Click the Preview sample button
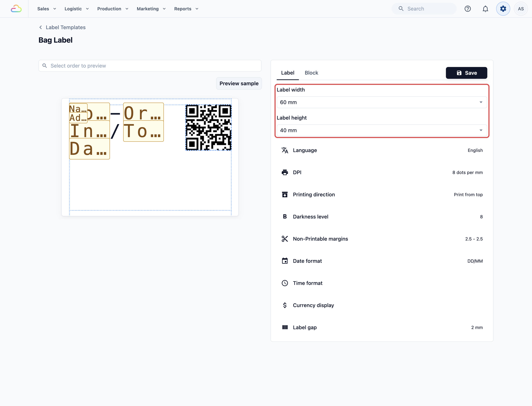532x406 pixels. (x=239, y=83)
